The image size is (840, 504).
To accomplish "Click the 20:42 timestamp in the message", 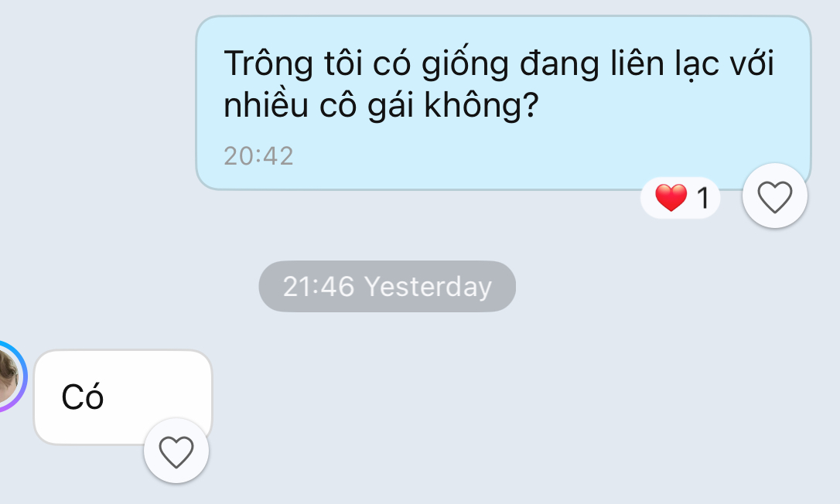I will coord(258,156).
